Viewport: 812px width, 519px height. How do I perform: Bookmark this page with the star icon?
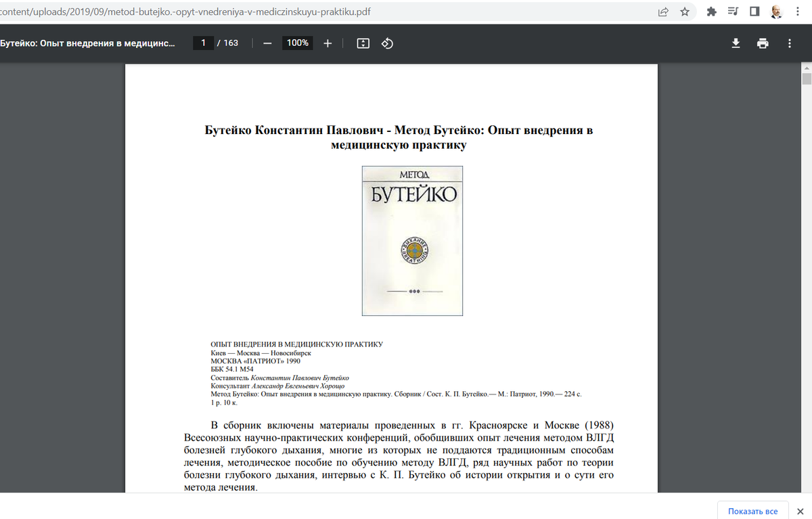point(685,12)
